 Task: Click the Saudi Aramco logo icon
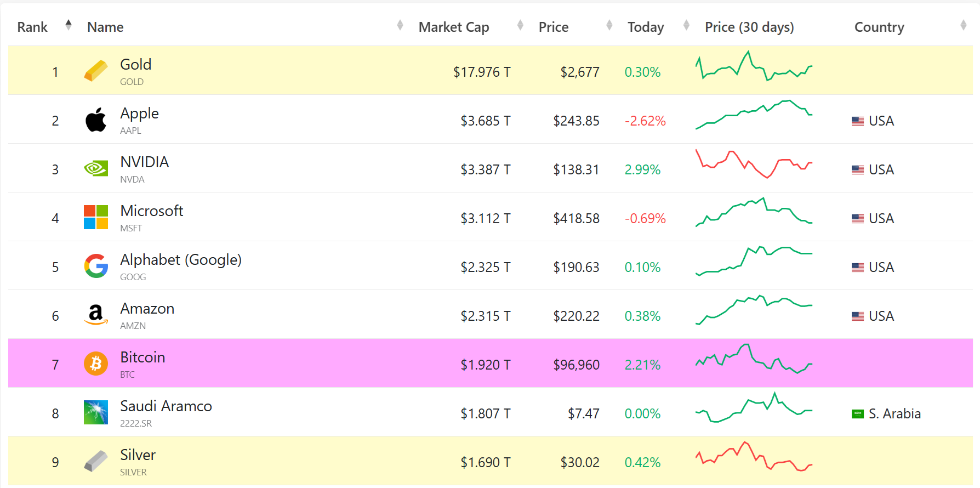point(96,412)
